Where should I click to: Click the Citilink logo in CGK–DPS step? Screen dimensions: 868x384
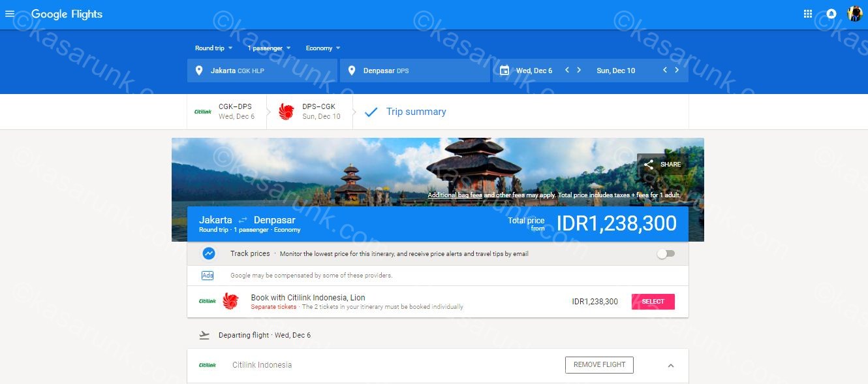203,112
